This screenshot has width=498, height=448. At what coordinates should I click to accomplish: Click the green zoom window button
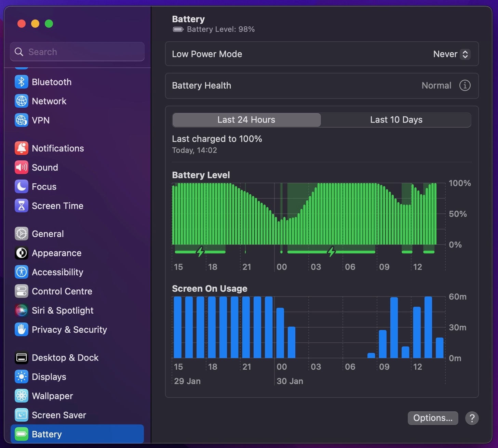pyautogui.click(x=49, y=24)
